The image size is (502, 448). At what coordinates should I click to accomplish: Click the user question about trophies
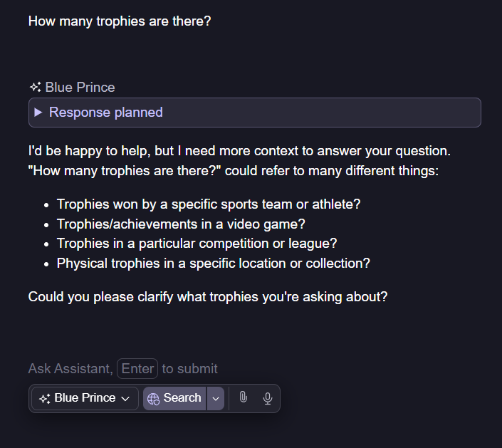pos(120,21)
